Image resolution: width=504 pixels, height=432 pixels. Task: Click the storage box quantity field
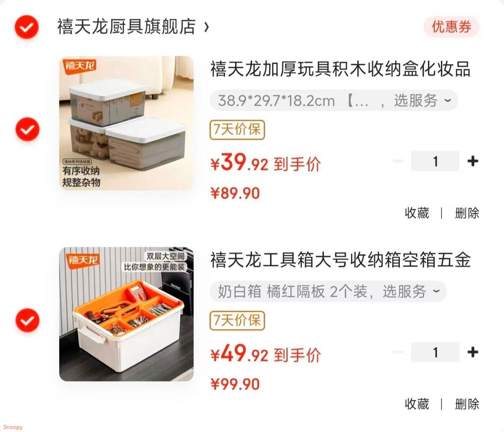tap(435, 161)
